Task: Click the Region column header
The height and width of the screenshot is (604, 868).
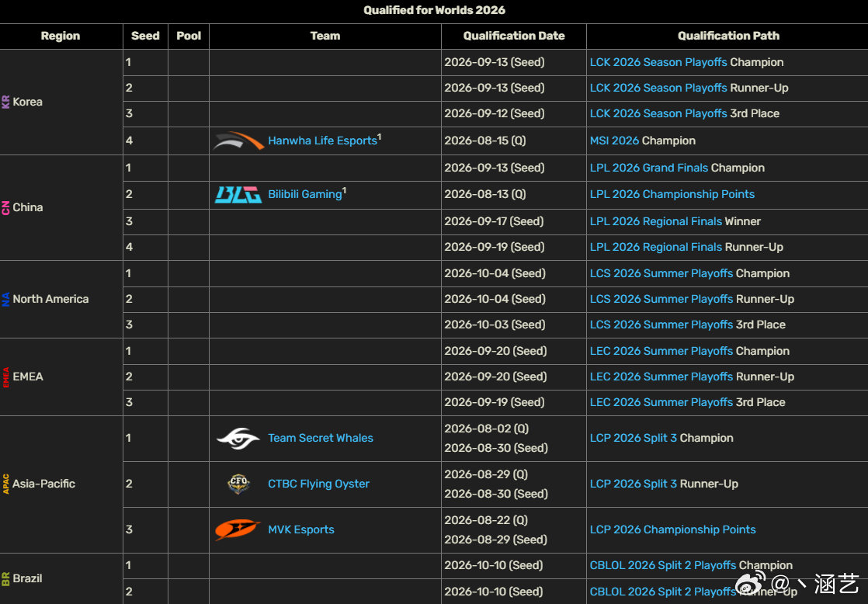Action: pos(61,36)
